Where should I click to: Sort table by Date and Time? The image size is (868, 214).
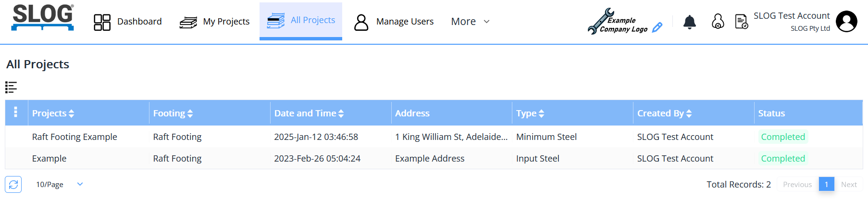309,113
